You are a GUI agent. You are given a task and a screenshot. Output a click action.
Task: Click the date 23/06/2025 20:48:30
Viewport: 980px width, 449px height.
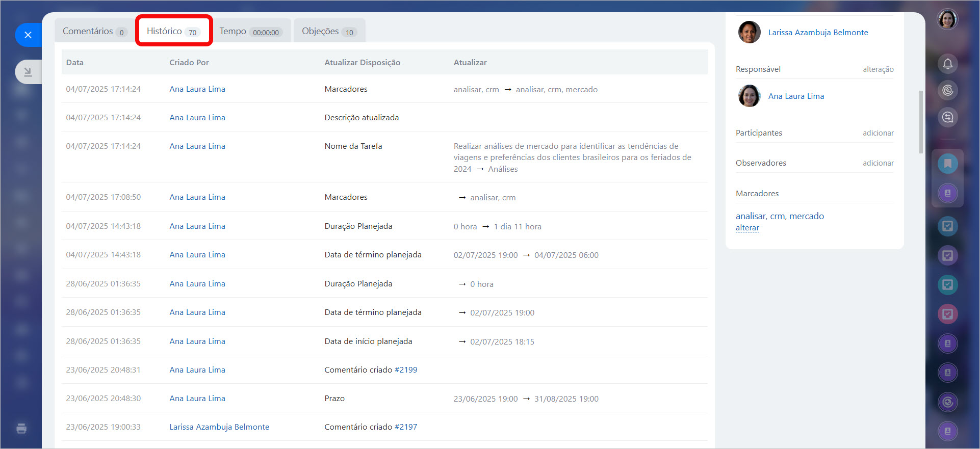[x=104, y=398]
